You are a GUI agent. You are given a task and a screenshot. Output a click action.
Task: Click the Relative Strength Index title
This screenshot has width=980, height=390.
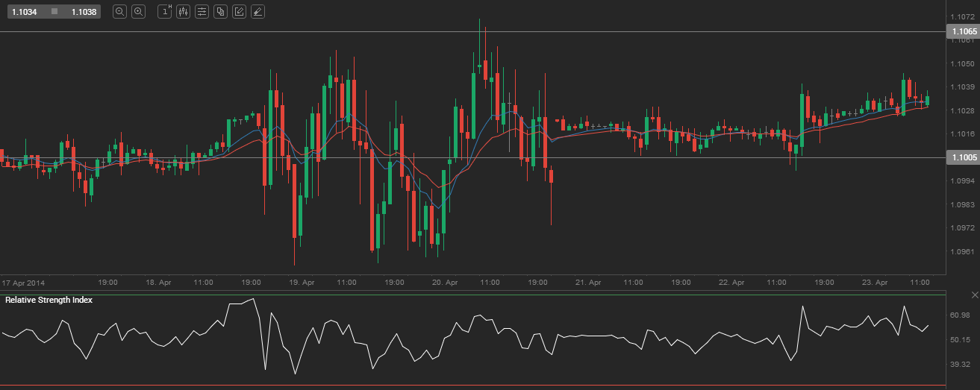point(49,300)
